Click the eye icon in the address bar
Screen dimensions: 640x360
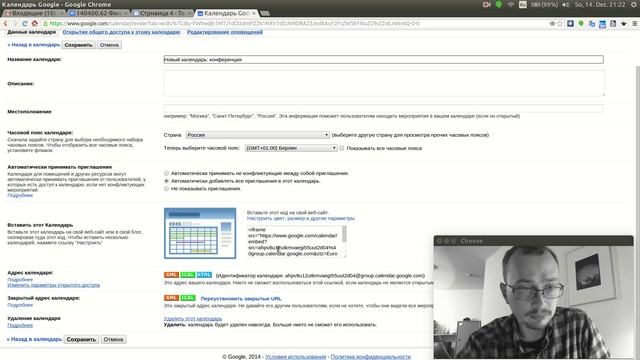coord(552,24)
